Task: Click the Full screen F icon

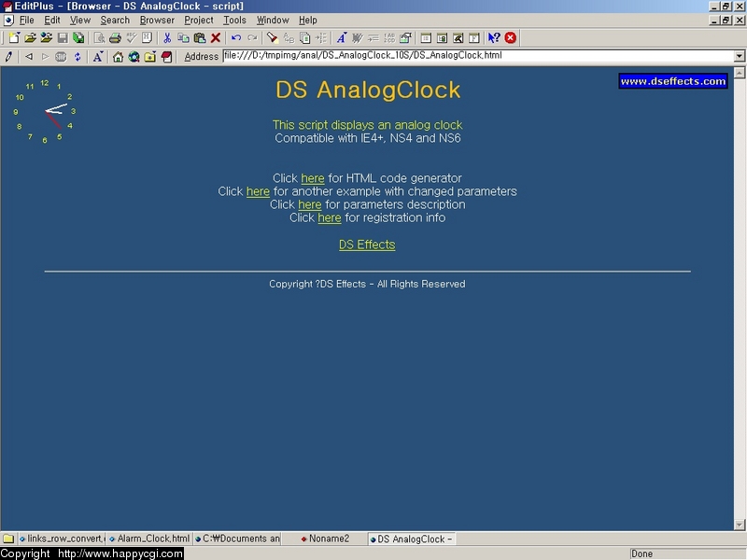Action: tap(474, 38)
